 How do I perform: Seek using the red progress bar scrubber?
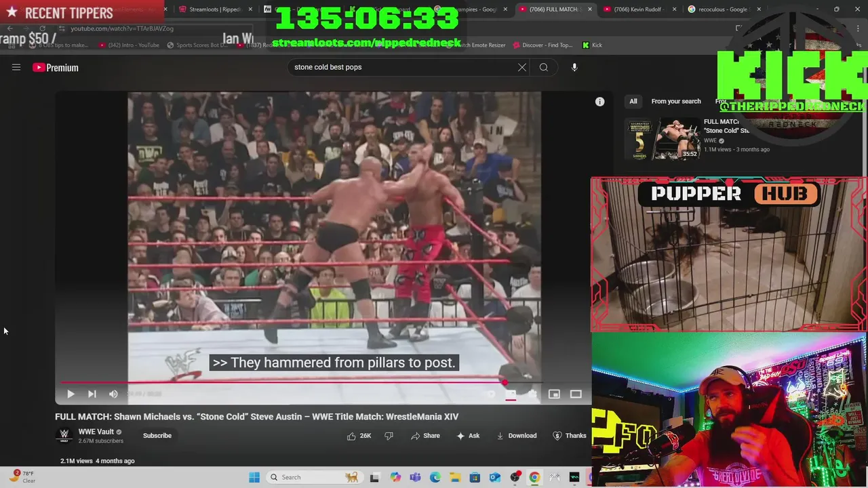(x=505, y=382)
